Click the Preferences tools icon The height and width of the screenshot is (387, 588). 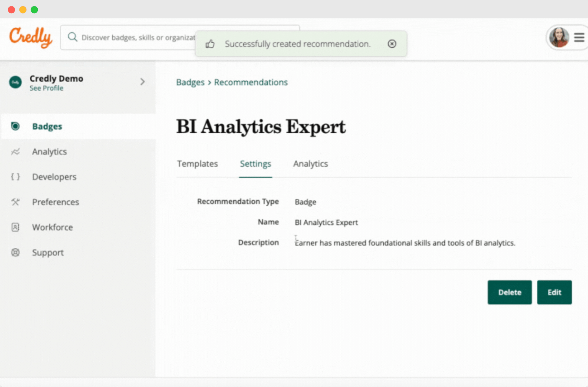pos(15,202)
